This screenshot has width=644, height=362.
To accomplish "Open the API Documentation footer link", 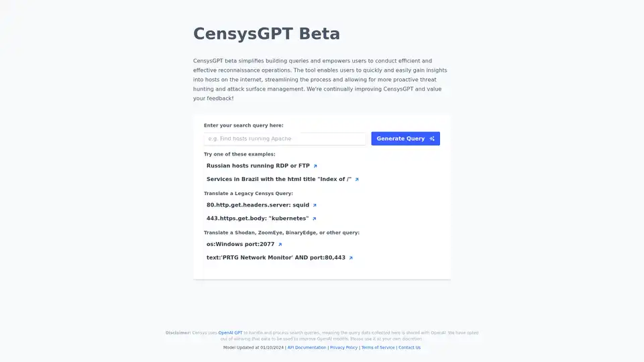I will (307, 347).
